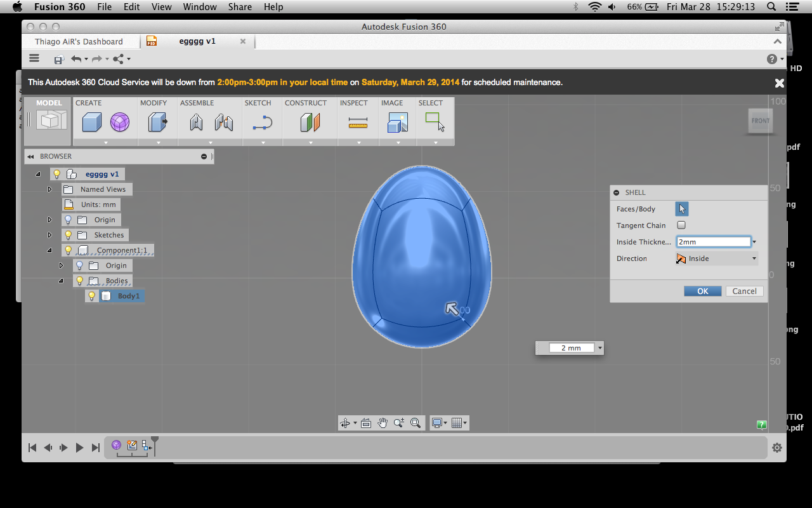Click the FRONT face of the ViewCube
This screenshot has height=508, width=812.
761,121
